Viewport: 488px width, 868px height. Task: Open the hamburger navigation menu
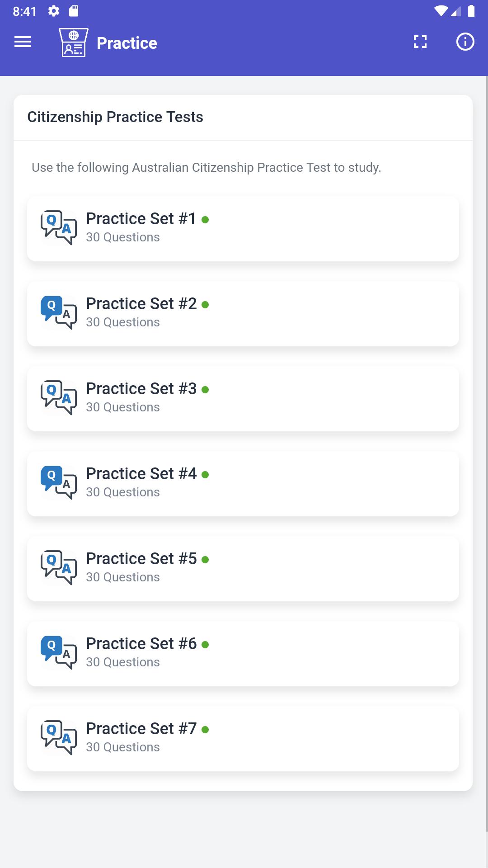pyautogui.click(x=23, y=42)
